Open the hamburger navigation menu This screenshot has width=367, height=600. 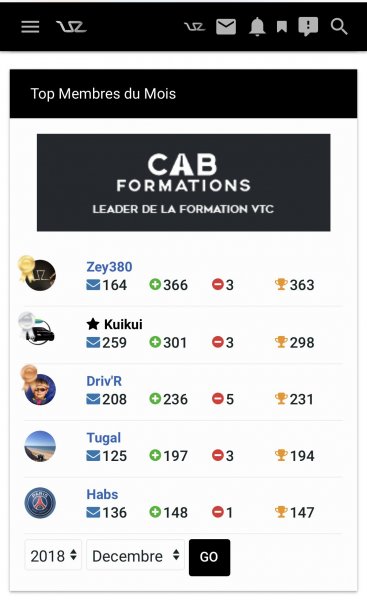tap(30, 27)
